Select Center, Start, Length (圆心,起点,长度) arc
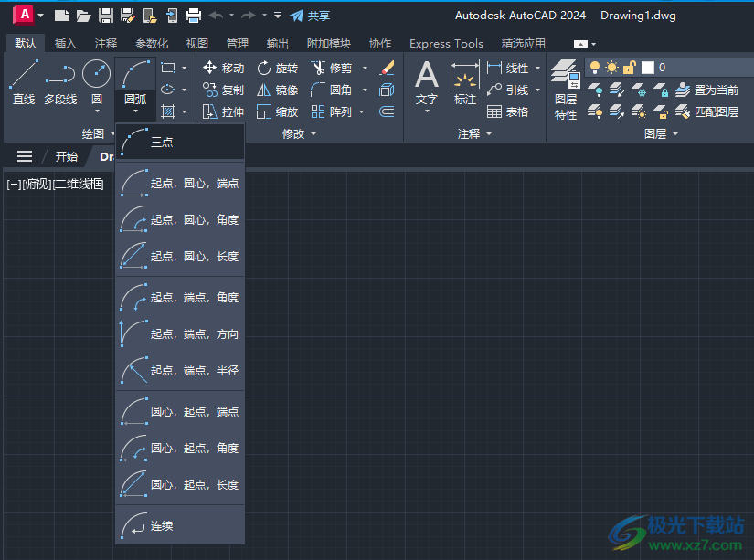The image size is (754, 560). click(x=180, y=484)
